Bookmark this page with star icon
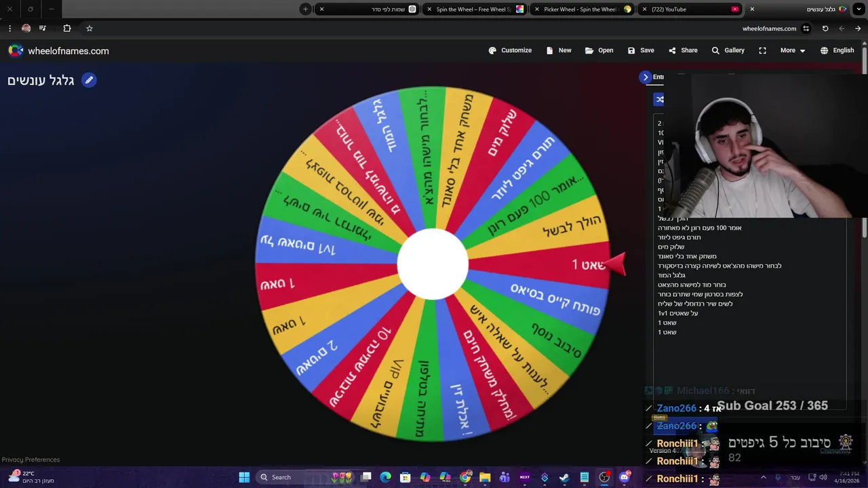The width and height of the screenshot is (868, 488). pos(89,28)
